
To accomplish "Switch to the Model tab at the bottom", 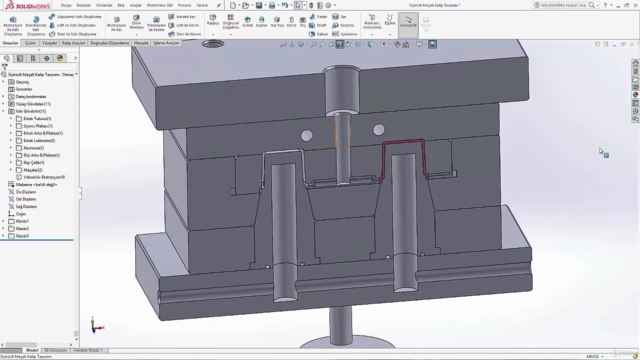I will 32,350.
